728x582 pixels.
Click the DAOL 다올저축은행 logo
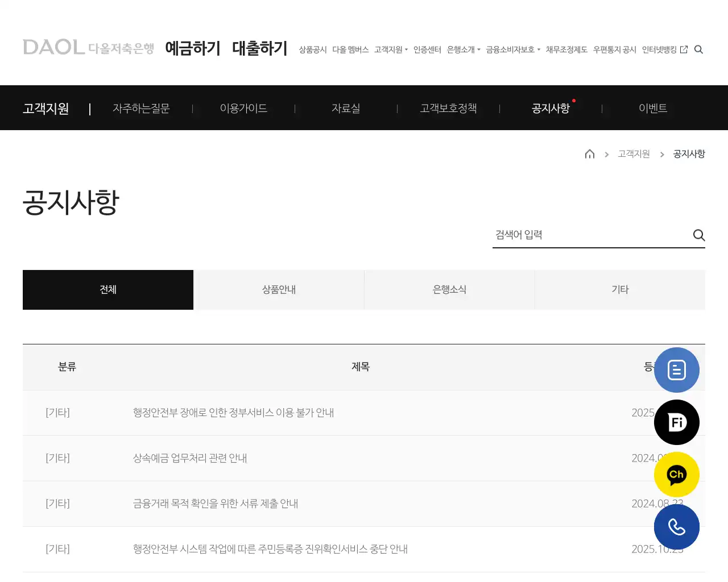[x=88, y=48]
